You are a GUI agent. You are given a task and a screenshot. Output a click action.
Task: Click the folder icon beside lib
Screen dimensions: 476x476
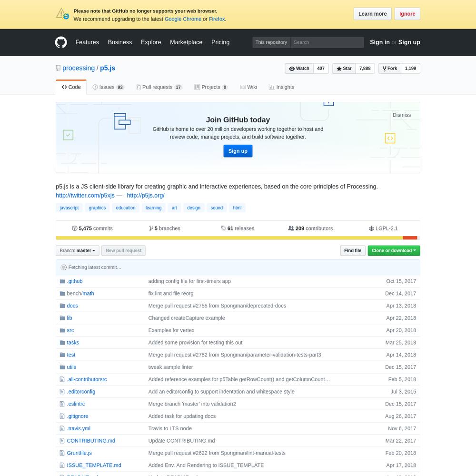[62, 318]
